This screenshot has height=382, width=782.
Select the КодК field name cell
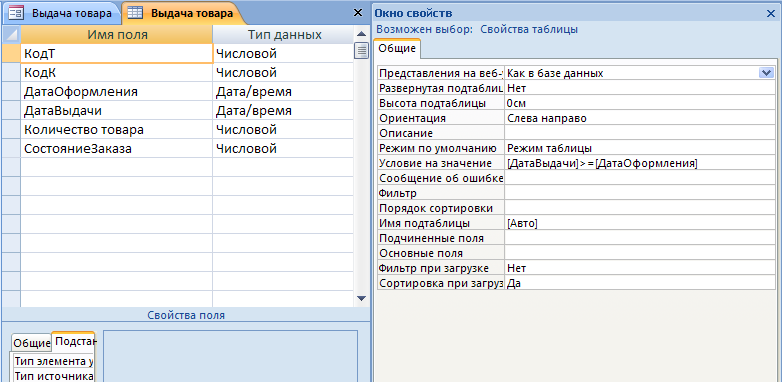(x=117, y=73)
